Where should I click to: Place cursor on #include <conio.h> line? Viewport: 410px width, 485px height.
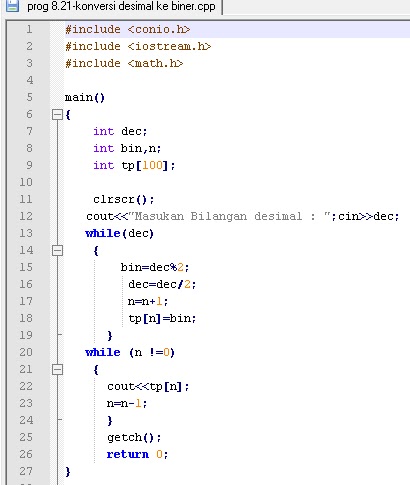click(x=127, y=29)
